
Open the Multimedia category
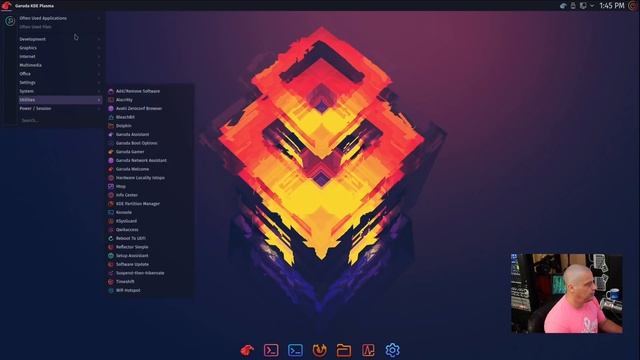(x=60, y=65)
